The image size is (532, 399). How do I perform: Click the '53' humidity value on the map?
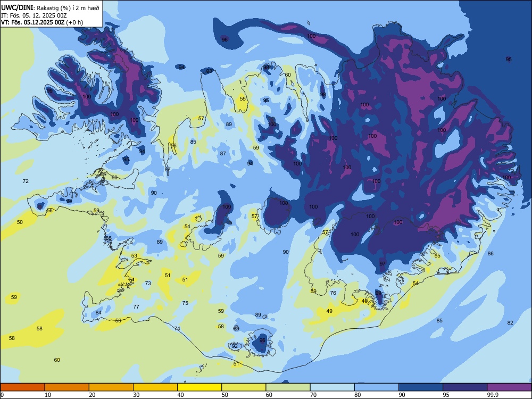(135, 256)
